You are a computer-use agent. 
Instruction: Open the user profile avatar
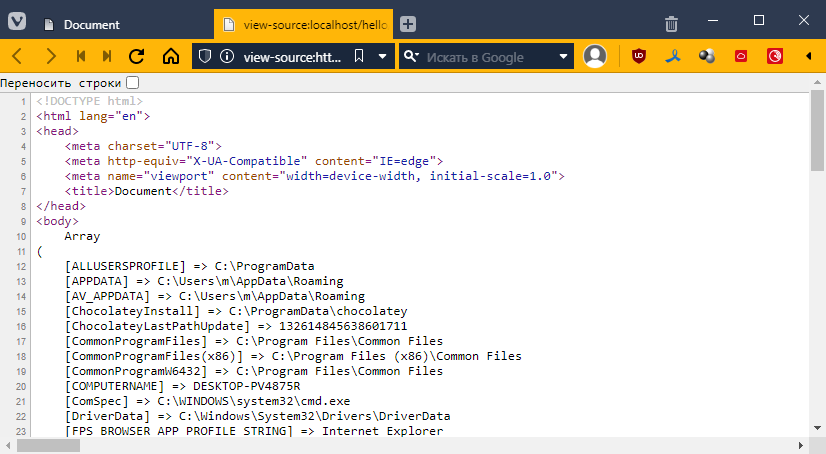[x=595, y=56]
